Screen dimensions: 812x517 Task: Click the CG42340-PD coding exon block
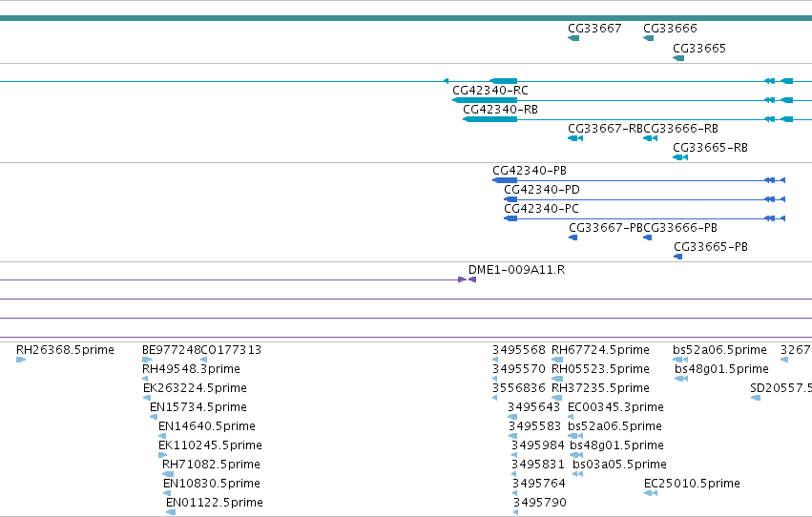click(510, 199)
